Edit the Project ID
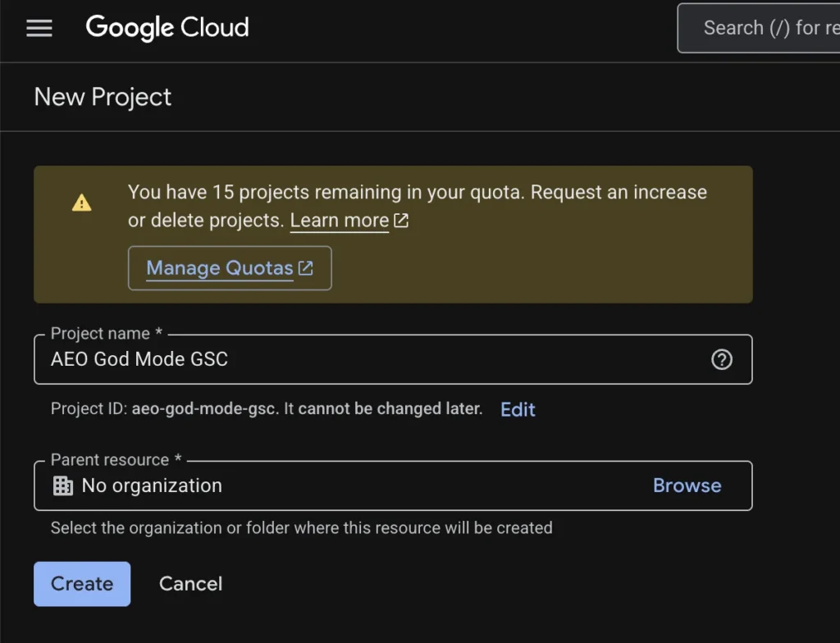 pos(518,409)
